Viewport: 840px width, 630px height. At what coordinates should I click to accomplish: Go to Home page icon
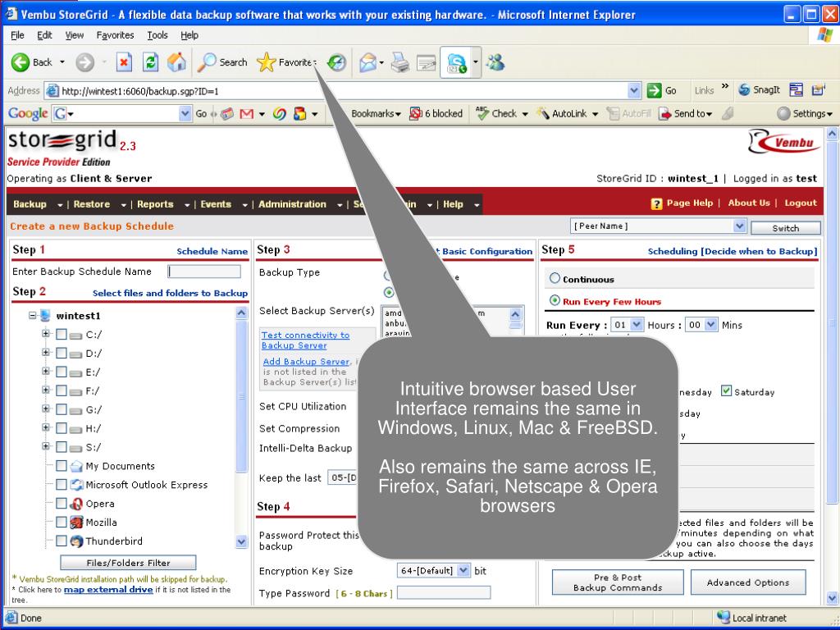[177, 62]
